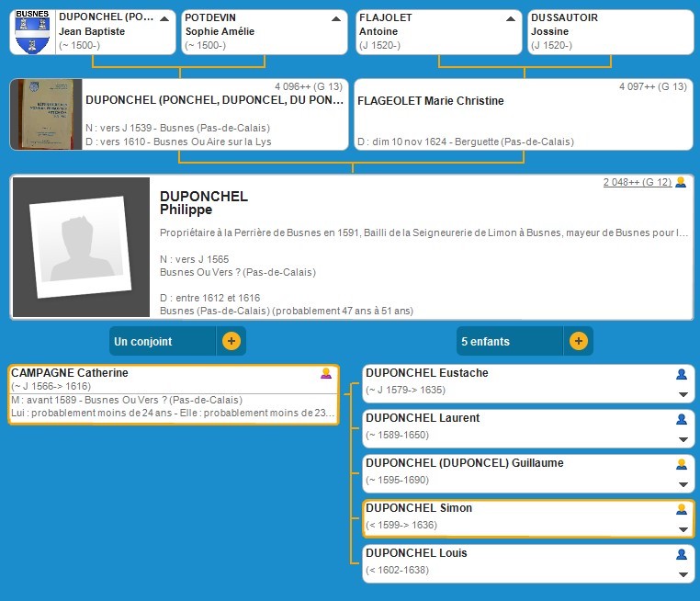
Task: Select Marie Christine Flageolet's card
Action: 524,115
